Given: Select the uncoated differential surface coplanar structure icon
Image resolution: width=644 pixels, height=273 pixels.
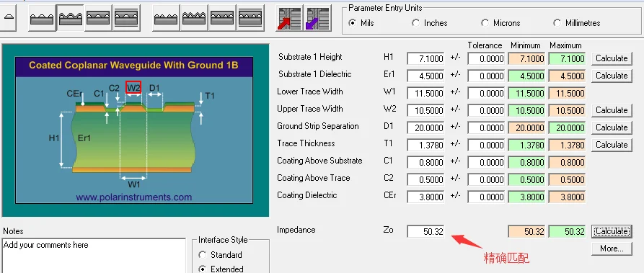Looking at the screenshot, I should tap(166, 18).
